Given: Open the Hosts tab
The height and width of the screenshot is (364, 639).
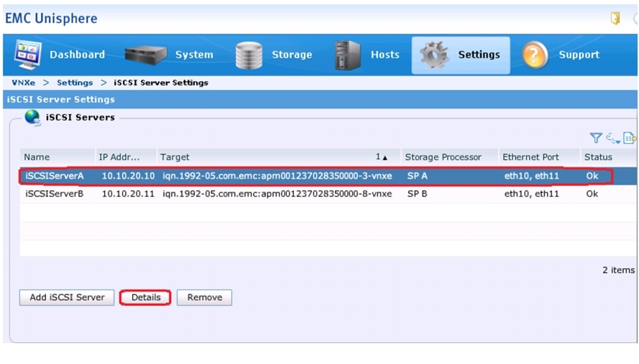Looking at the screenshot, I should pyautogui.click(x=385, y=55).
